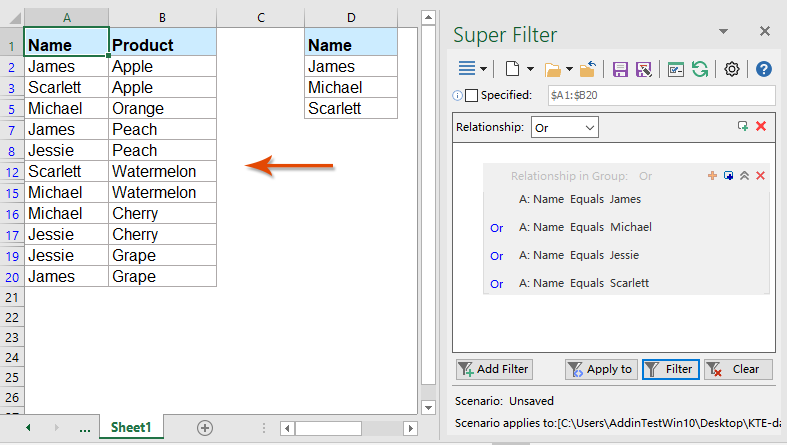Click the specified range input field
This screenshot has width=787, height=445.
(660, 96)
